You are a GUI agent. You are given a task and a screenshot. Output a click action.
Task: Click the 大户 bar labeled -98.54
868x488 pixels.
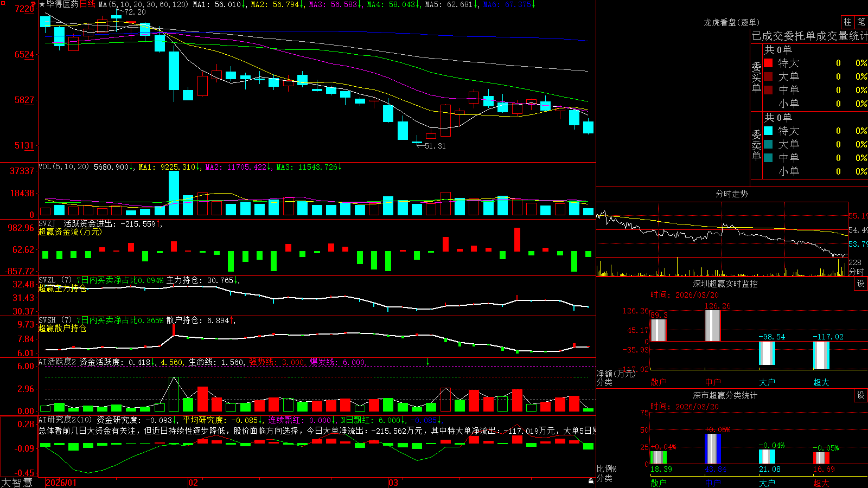pyautogui.click(x=767, y=353)
